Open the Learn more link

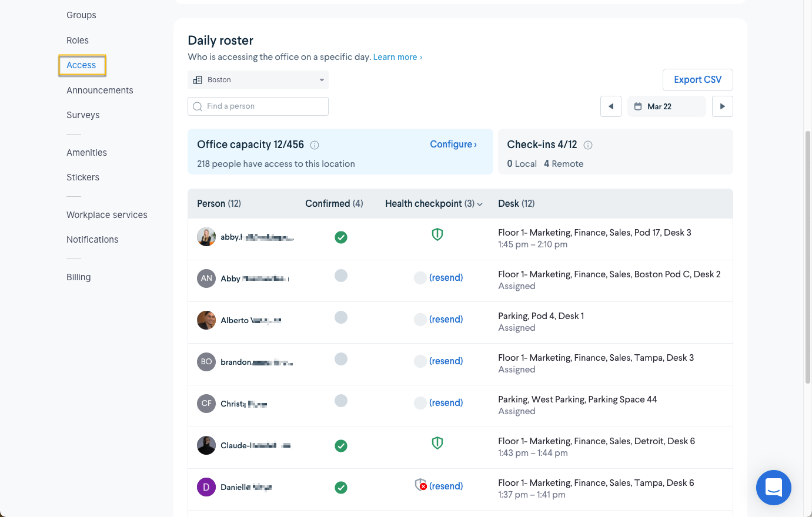(x=397, y=57)
